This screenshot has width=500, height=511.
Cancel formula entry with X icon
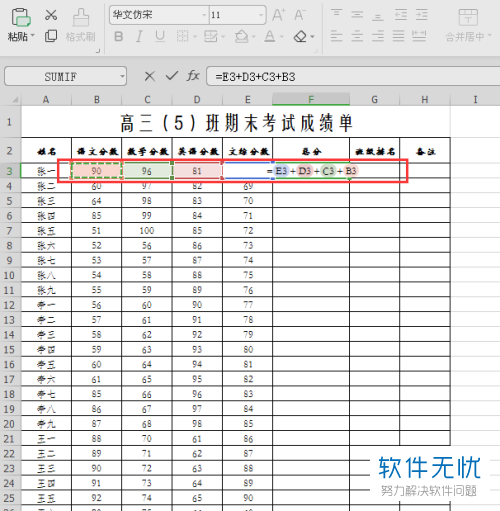point(150,76)
